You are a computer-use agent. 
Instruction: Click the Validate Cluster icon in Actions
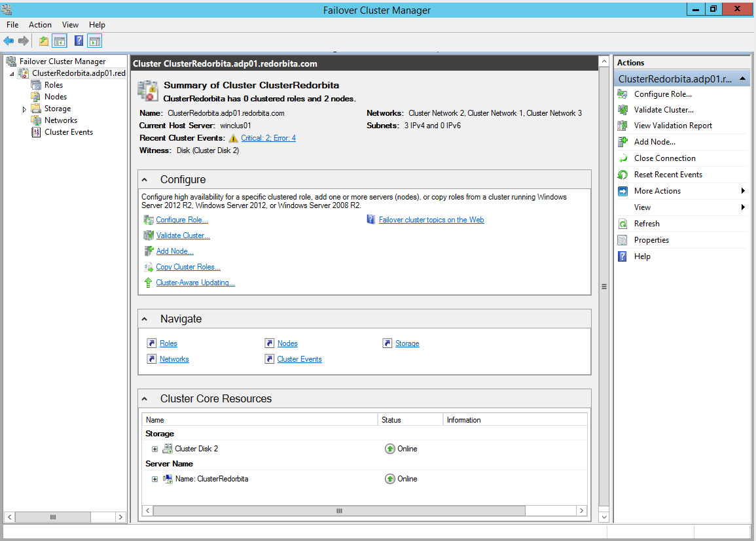pos(622,110)
